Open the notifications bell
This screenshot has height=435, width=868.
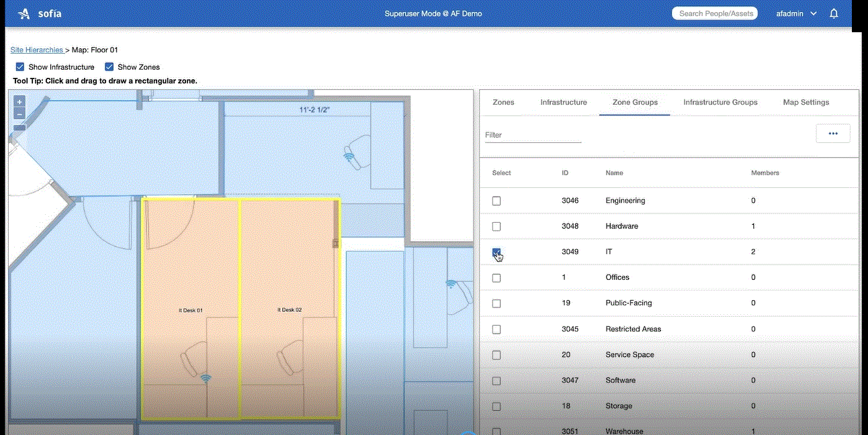(834, 13)
